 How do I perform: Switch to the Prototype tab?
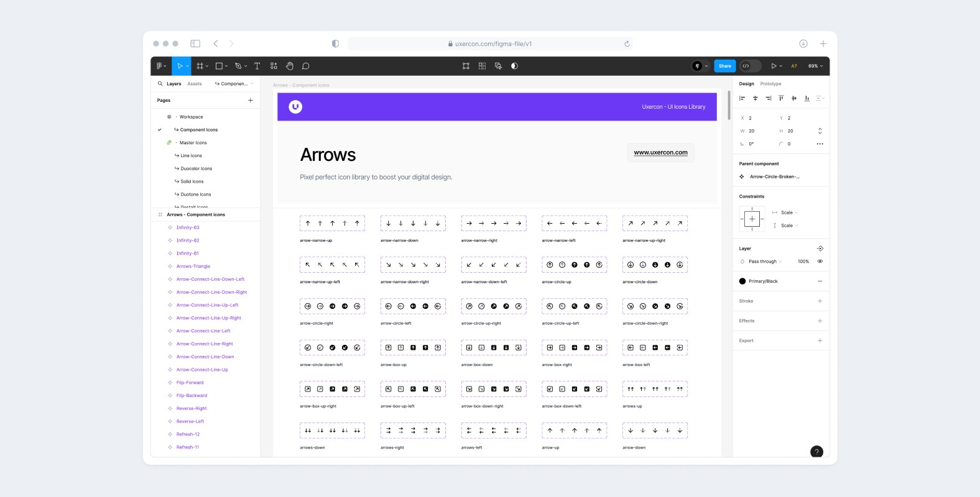(x=770, y=83)
